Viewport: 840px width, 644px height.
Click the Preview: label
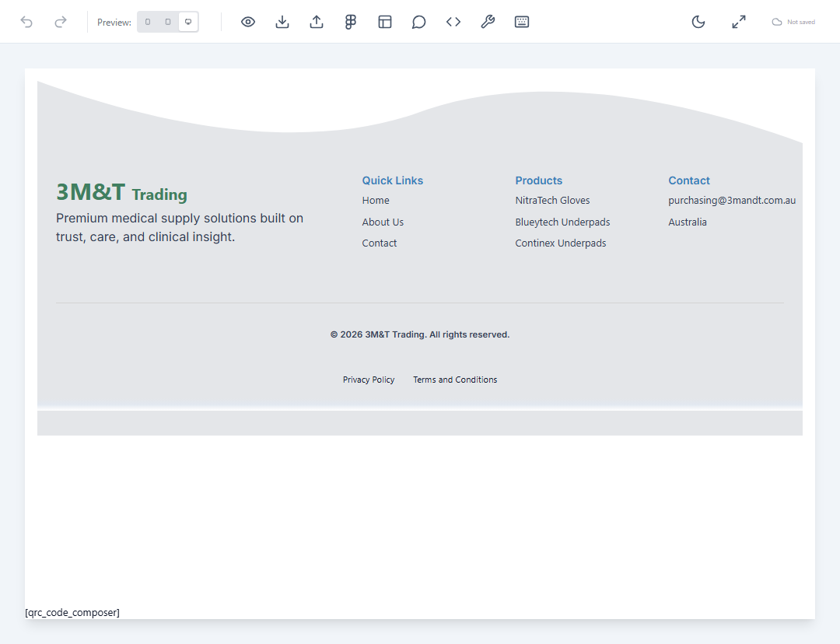click(114, 23)
